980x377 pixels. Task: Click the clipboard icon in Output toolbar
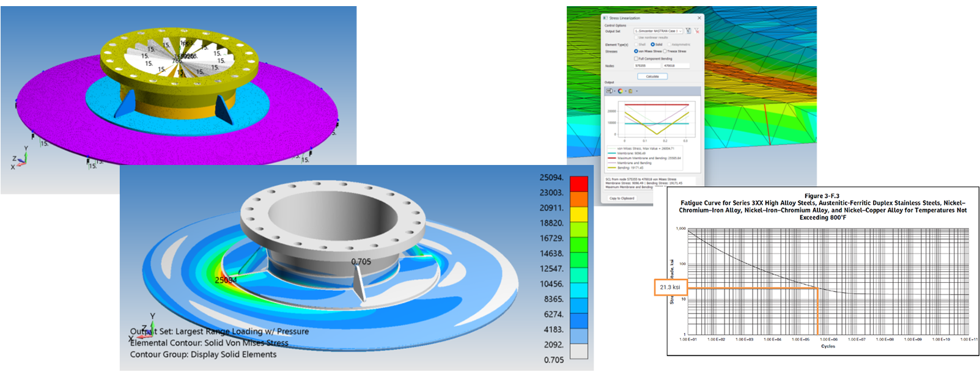click(x=630, y=91)
